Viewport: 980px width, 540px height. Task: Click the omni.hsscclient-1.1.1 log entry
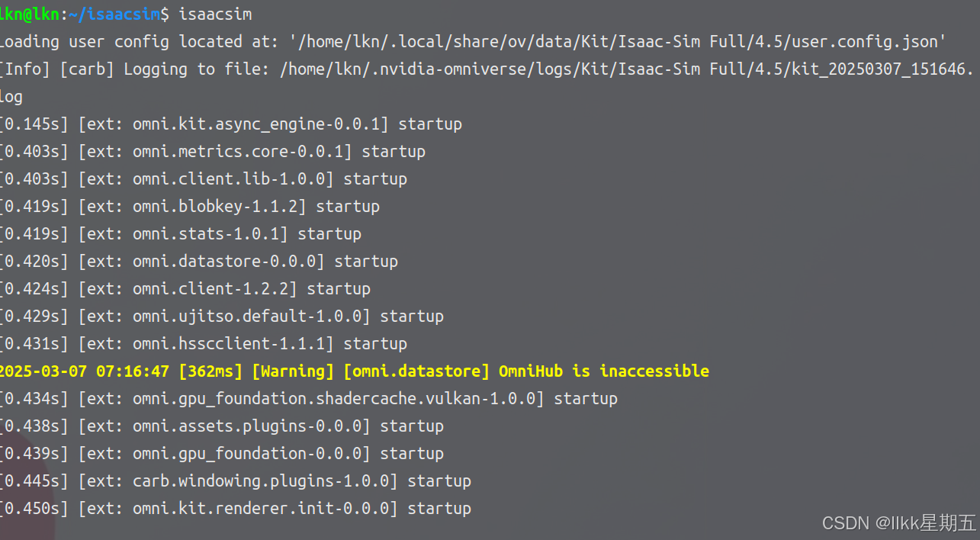point(203,343)
